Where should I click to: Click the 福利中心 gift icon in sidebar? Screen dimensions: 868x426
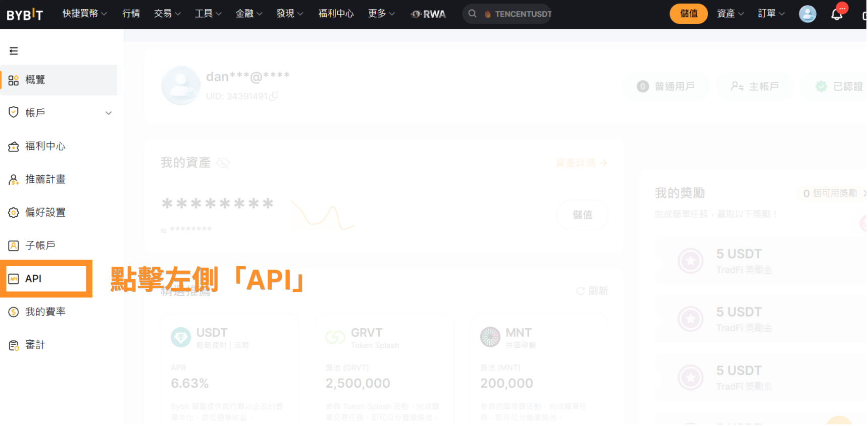pos(14,147)
